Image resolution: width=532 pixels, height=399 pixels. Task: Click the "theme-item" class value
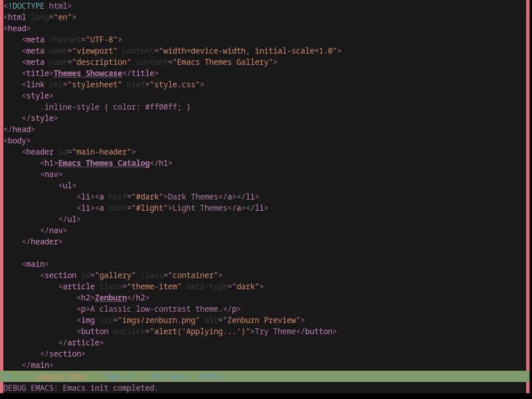(154, 286)
